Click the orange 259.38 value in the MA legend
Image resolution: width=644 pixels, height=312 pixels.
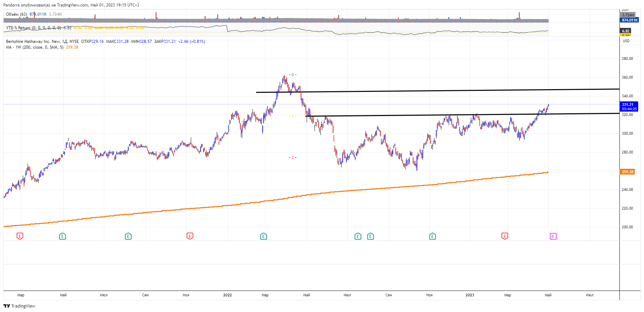point(72,47)
